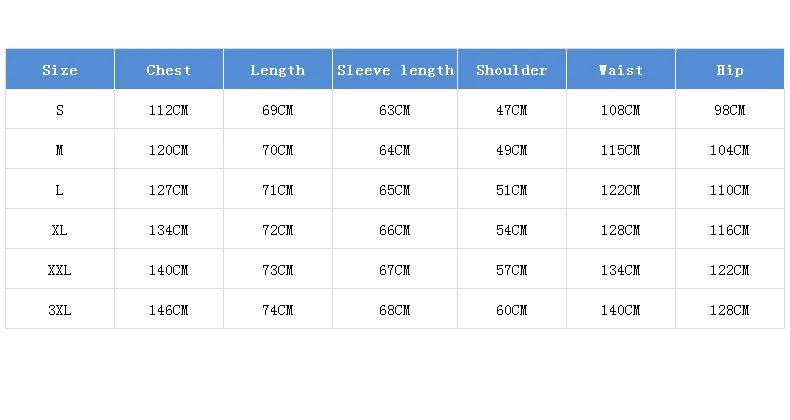Click the 65CM sleeve length cell

pos(395,190)
